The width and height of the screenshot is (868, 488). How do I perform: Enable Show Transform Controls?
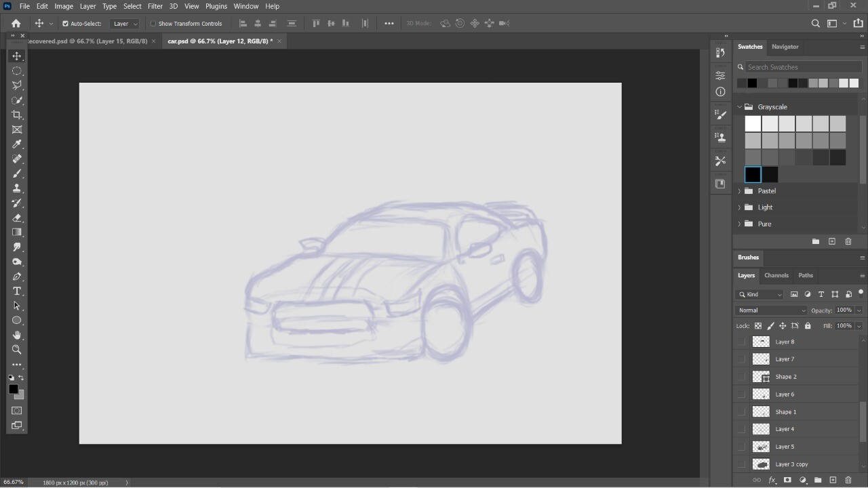[153, 23]
